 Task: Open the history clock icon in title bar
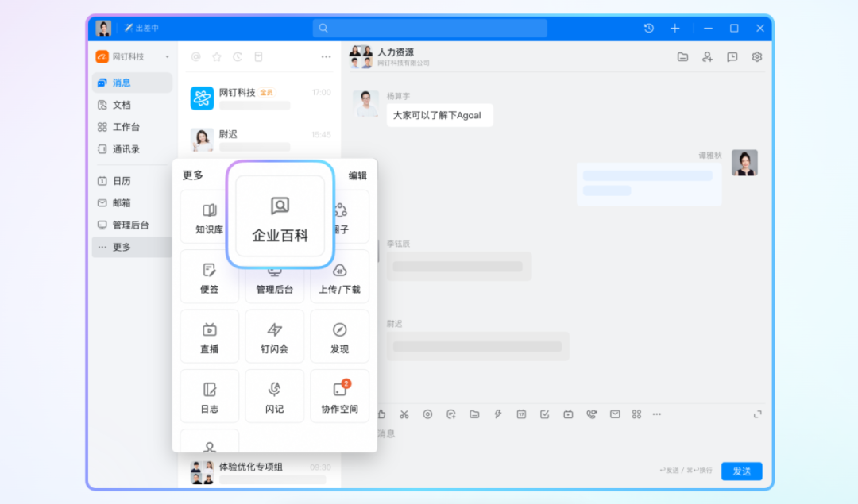648,28
